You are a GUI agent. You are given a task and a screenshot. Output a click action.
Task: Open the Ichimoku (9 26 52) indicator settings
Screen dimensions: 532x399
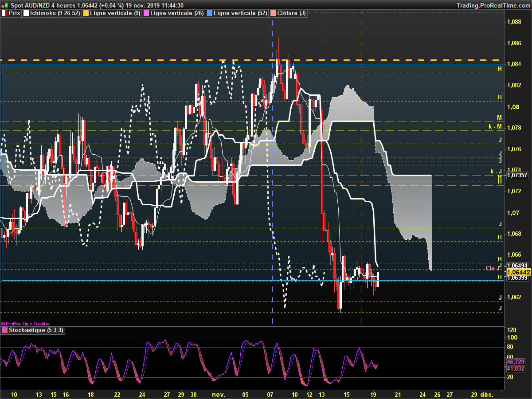[52, 13]
